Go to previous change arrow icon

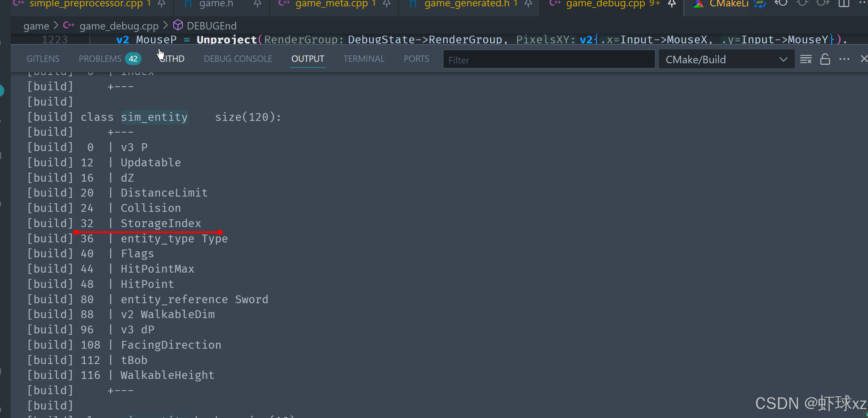click(x=781, y=4)
